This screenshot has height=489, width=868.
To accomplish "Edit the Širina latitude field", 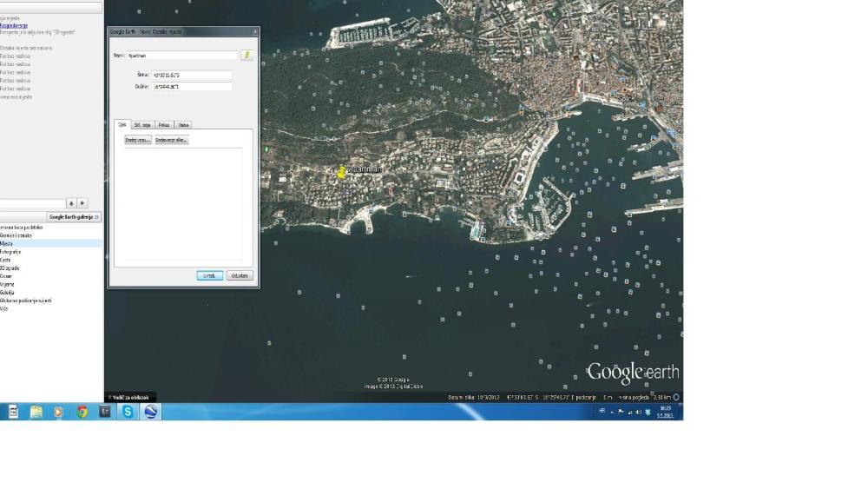I will 192,75.
